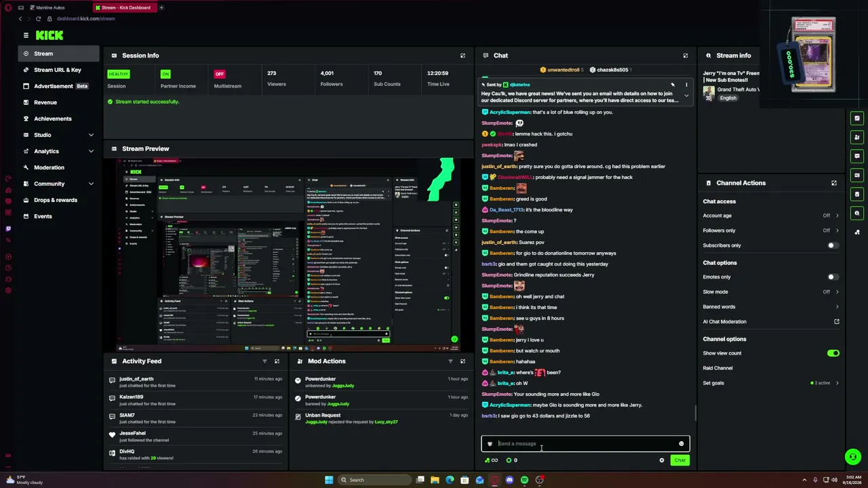The width and height of the screenshot is (868, 488).
Task: Click the chat scrollbar
Action: click(x=695, y=412)
